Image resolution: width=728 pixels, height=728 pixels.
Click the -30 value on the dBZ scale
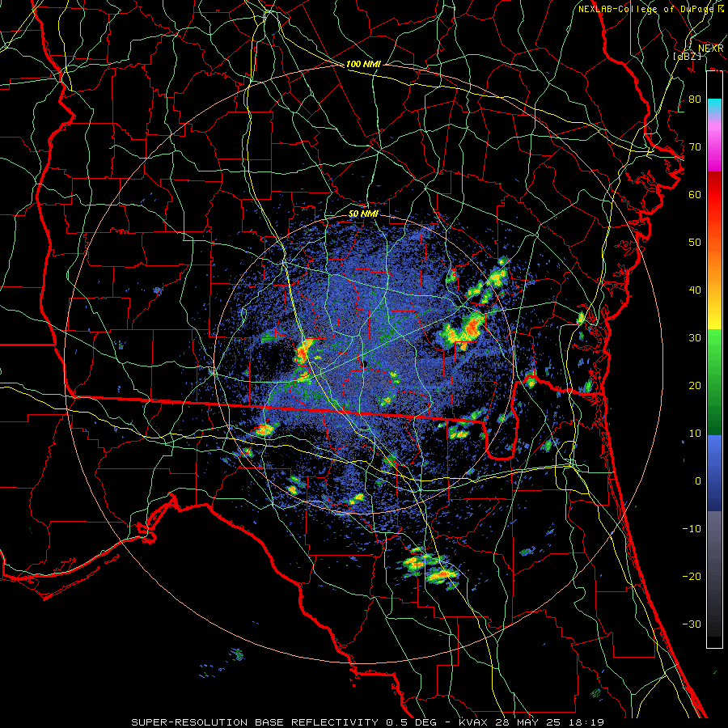click(692, 624)
